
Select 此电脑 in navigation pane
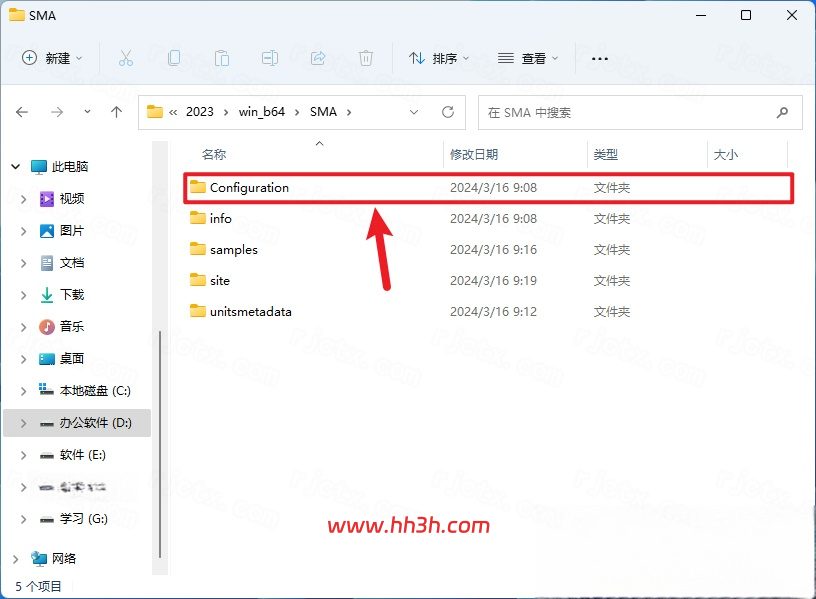tap(70, 167)
